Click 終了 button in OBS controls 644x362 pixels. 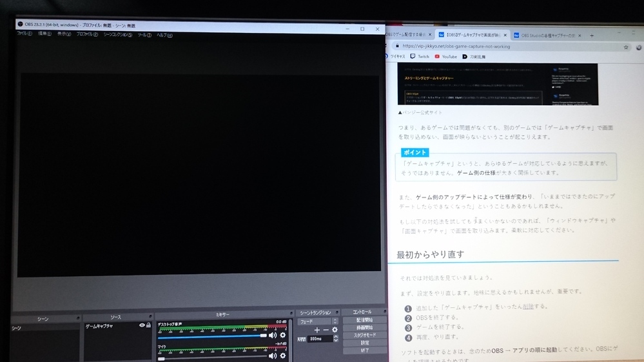pos(364,350)
